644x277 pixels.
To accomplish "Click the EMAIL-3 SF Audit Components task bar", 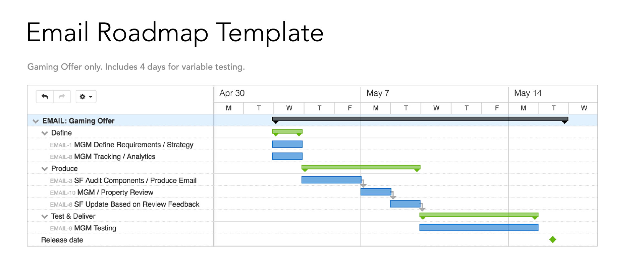I will (331, 180).
